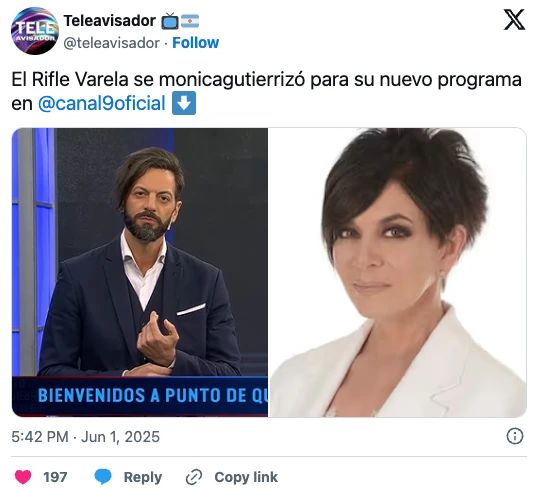Click the Teleavisador display name
The width and height of the screenshot is (539, 490).
[x=110, y=21]
